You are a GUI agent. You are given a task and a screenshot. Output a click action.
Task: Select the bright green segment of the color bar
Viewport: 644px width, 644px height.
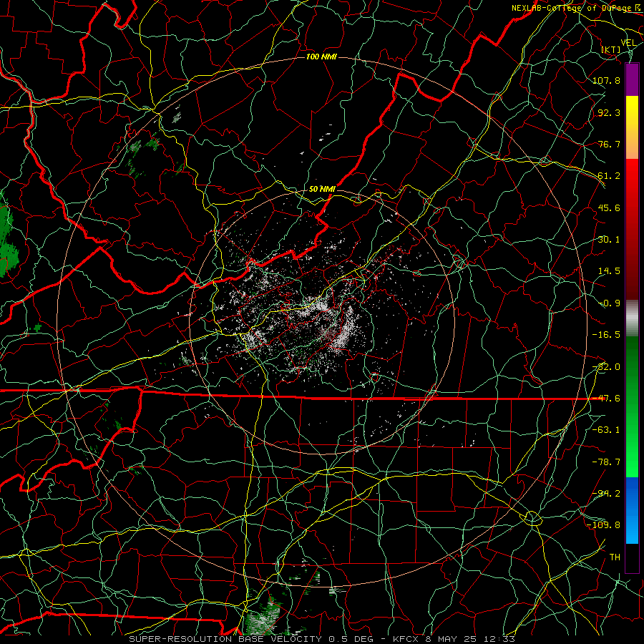click(632, 406)
